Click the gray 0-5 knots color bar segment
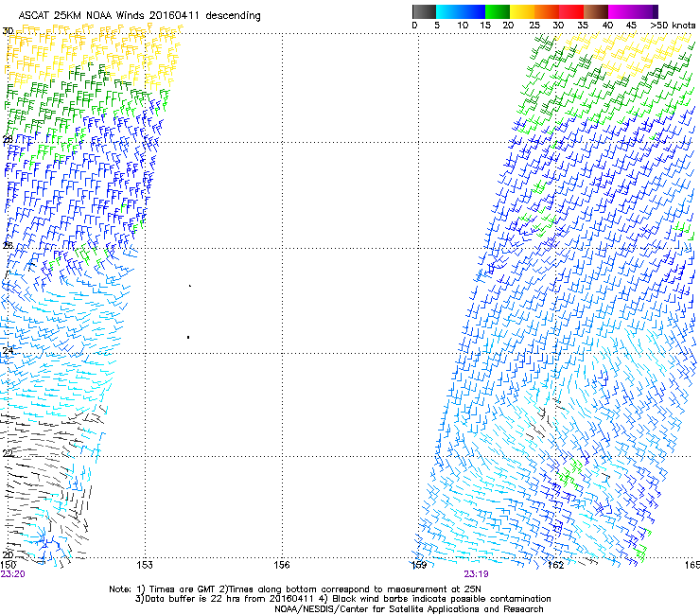The image size is (700, 615). coord(424,11)
